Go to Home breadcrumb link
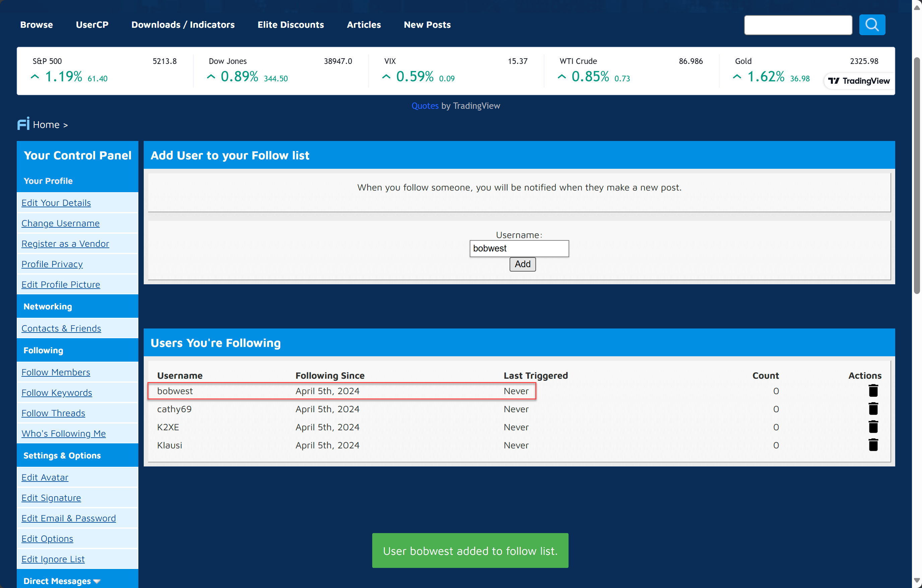Screen dimensions: 922x588 [46, 125]
